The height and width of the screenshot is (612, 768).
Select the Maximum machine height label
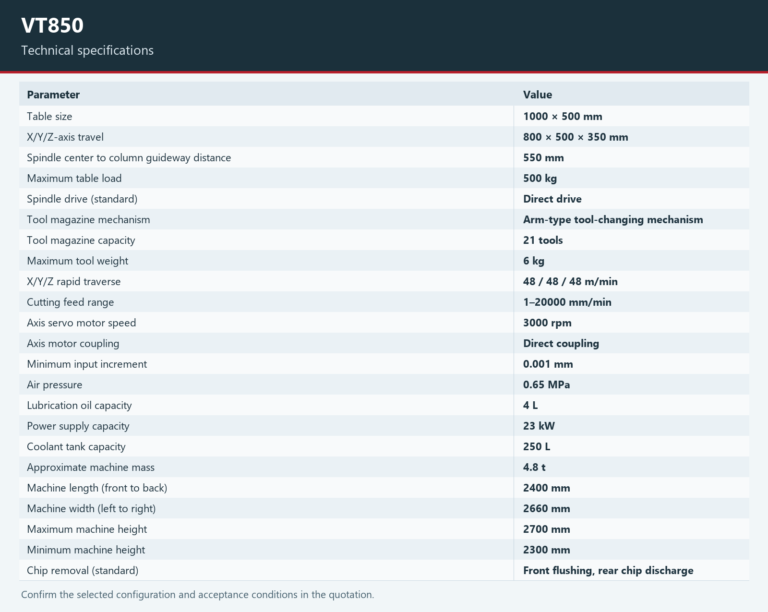87,529
